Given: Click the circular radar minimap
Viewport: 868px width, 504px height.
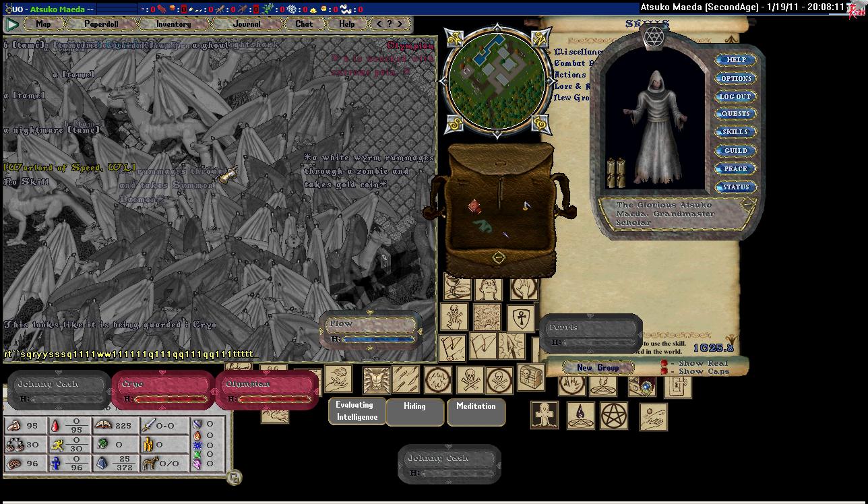Looking at the screenshot, I should click(x=497, y=83).
